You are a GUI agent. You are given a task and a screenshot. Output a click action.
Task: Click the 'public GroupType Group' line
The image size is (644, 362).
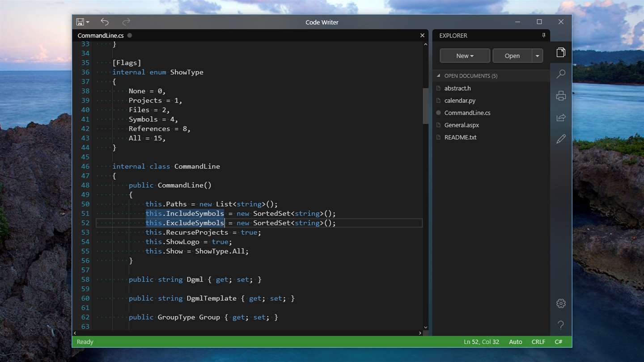(x=203, y=317)
